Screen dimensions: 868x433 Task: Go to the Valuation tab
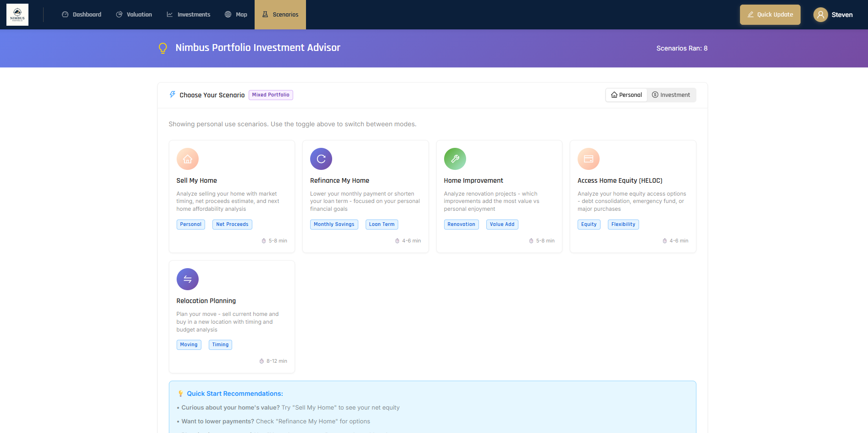pos(134,15)
